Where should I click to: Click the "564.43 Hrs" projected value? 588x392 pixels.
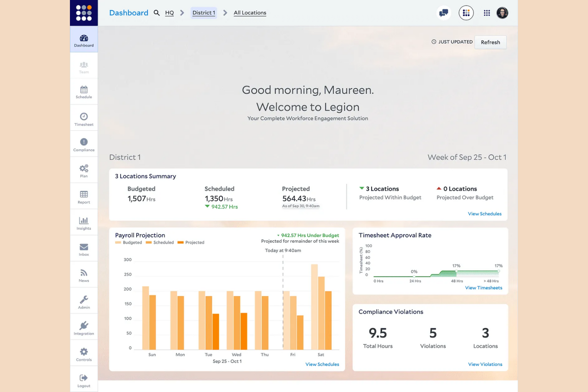point(299,199)
